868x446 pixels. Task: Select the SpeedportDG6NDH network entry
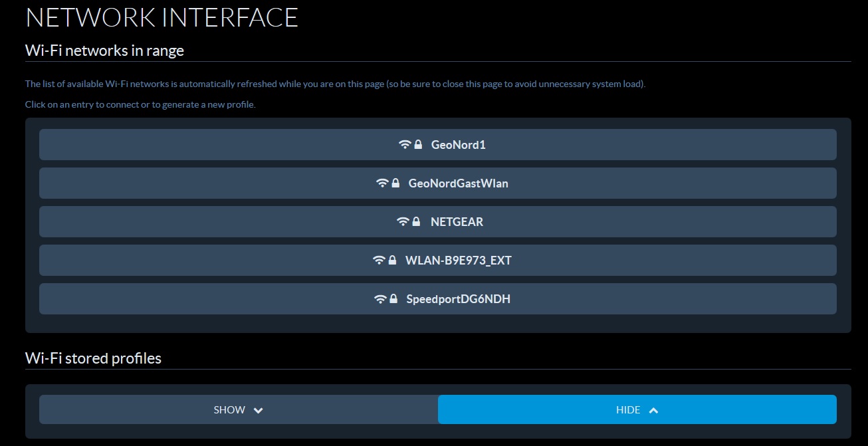pyautogui.click(x=437, y=298)
